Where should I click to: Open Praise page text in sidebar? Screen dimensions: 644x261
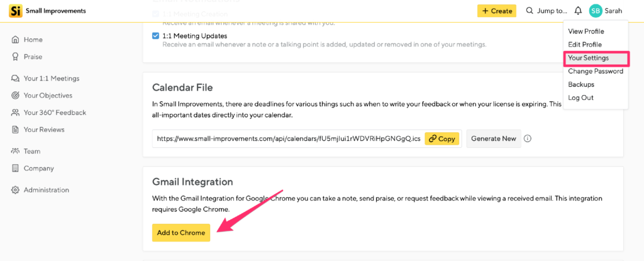(33, 57)
